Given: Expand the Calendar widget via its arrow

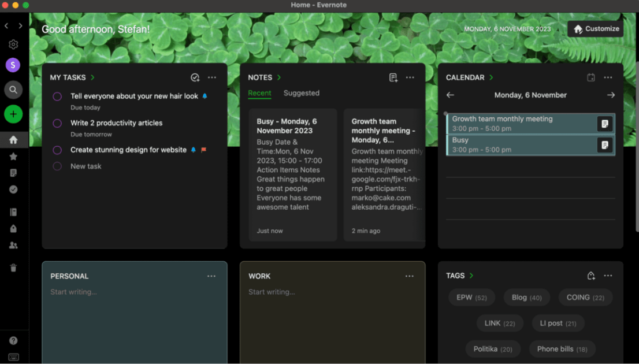Looking at the screenshot, I should (492, 77).
